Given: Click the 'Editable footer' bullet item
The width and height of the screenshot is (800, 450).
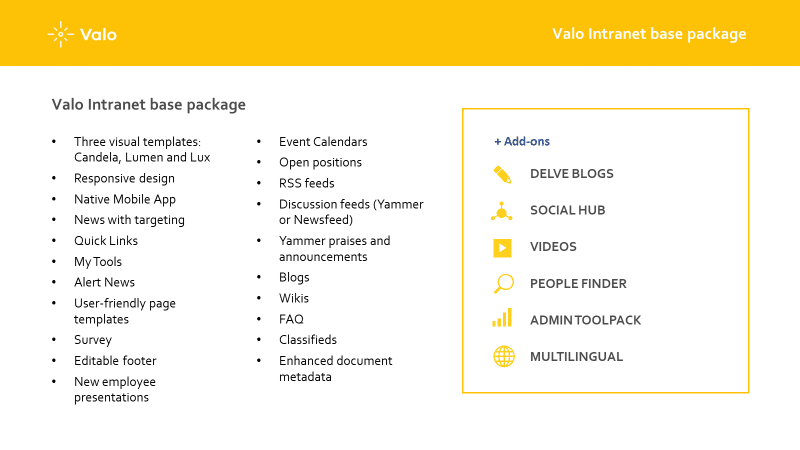Looking at the screenshot, I should point(115,361).
